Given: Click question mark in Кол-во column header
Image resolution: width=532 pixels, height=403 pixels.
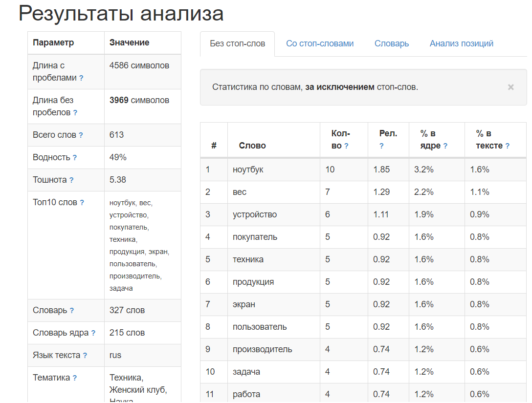Looking at the screenshot, I should point(346,146).
